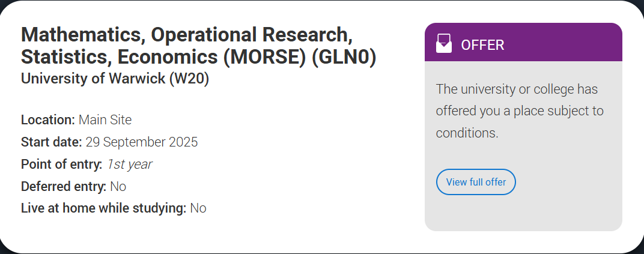Click the Start date label
Image resolution: width=644 pixels, height=254 pixels.
pyautogui.click(x=52, y=142)
